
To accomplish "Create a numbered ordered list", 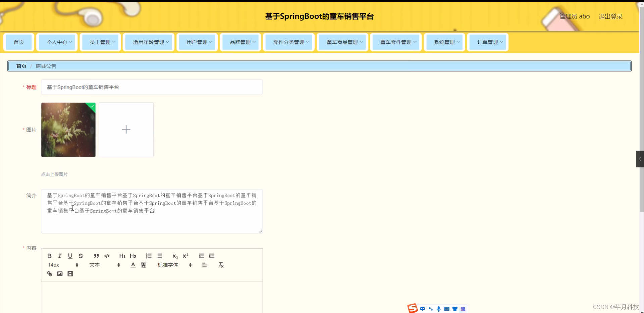I will point(149,256).
